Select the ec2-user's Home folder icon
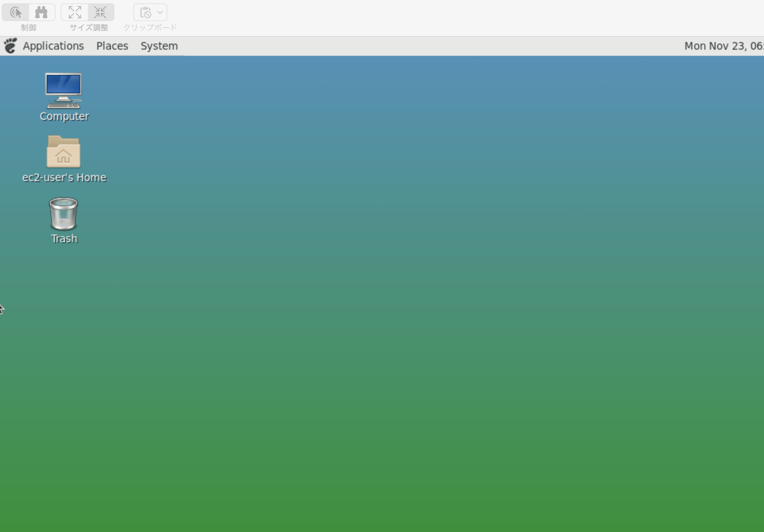The height and width of the screenshot is (532, 764). [63, 152]
